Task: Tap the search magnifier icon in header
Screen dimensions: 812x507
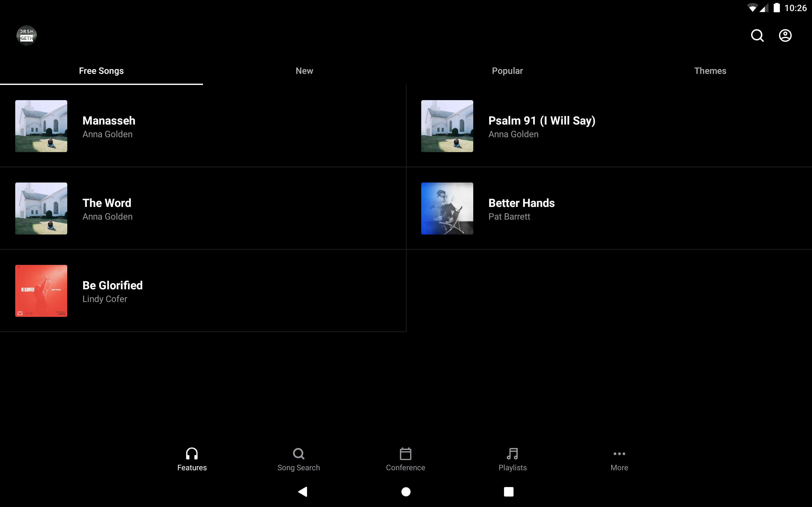Action: point(757,35)
